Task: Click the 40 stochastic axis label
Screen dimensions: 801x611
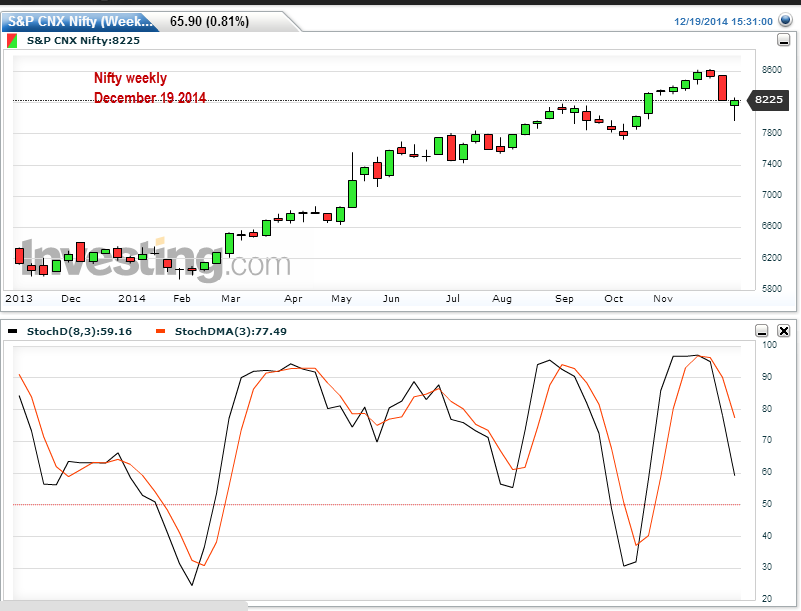Action: tap(767, 536)
